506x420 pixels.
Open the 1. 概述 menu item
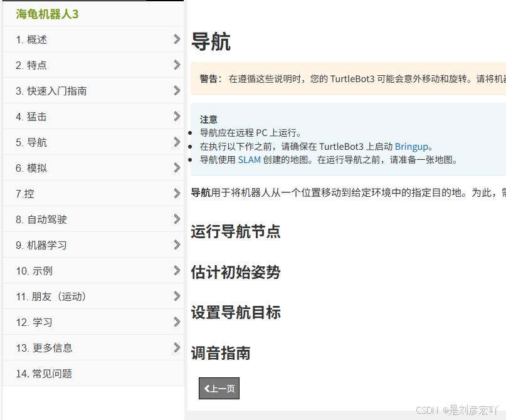tap(93, 39)
